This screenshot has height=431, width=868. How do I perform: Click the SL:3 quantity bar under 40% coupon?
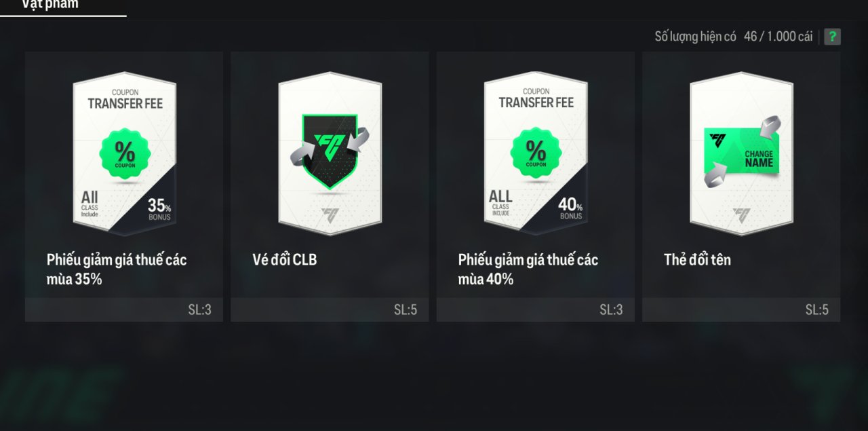(536, 310)
